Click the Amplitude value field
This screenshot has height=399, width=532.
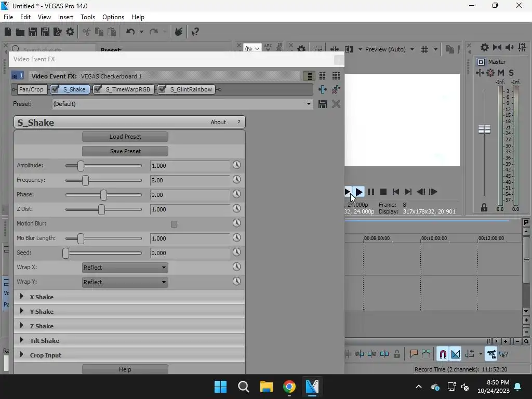190,166
